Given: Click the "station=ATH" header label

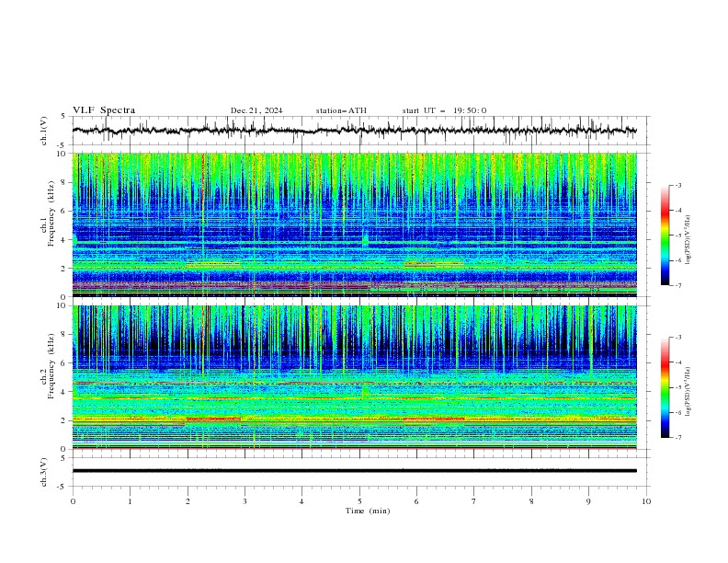Looking at the screenshot, I should tap(341, 110).
